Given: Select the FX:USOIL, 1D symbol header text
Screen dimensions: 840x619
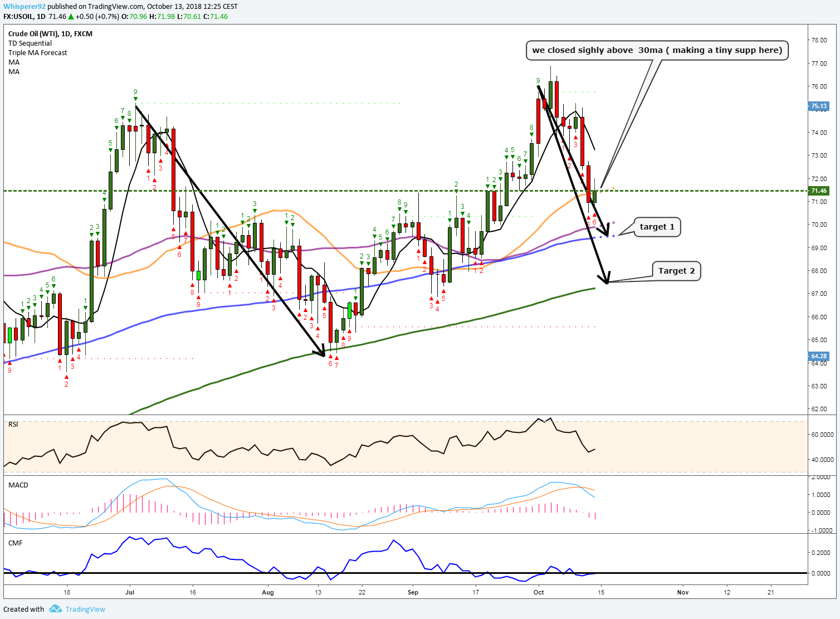Looking at the screenshot, I should tap(24, 16).
